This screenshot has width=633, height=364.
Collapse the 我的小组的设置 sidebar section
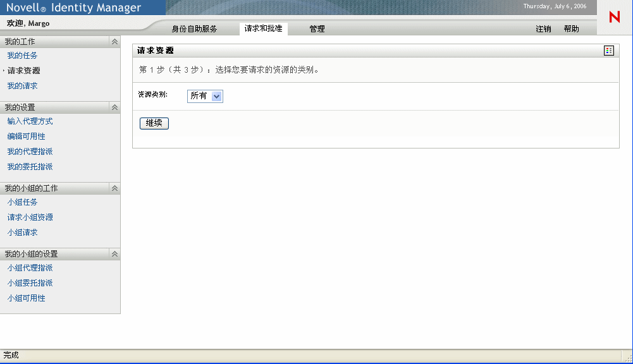(x=114, y=253)
